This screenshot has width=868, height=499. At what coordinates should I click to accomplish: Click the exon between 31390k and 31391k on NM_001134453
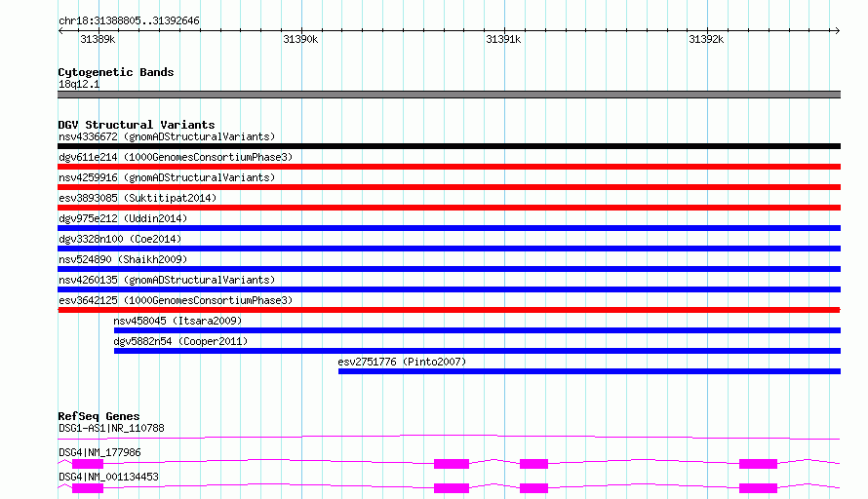tap(452, 488)
